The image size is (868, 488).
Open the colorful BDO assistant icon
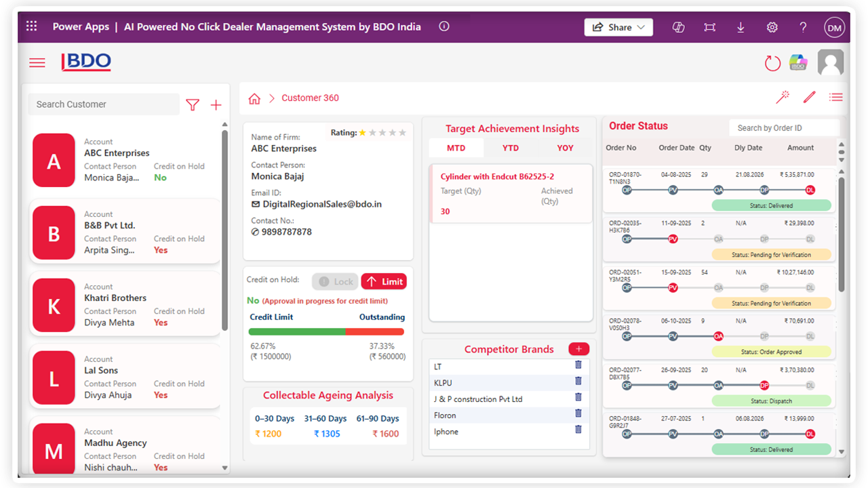click(798, 62)
